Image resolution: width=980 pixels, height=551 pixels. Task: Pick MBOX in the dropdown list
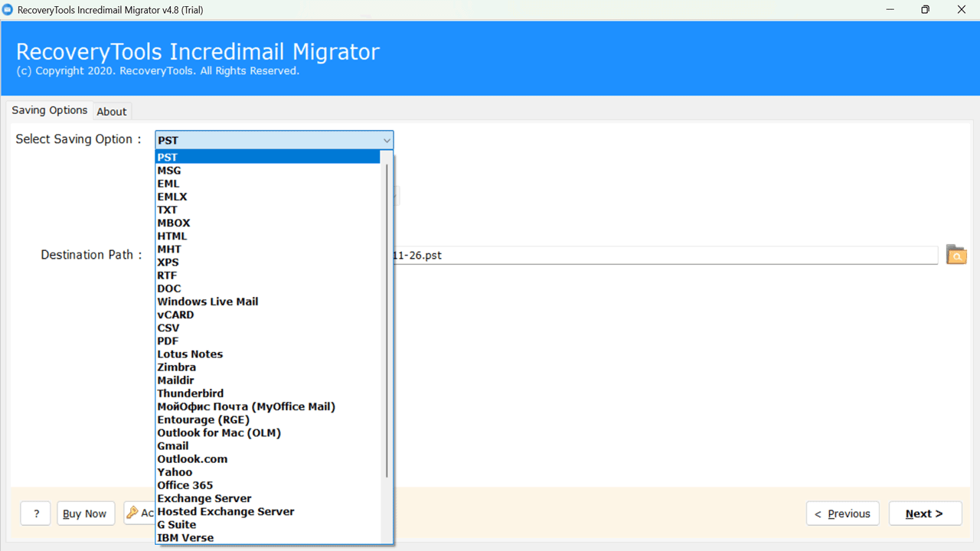268,223
